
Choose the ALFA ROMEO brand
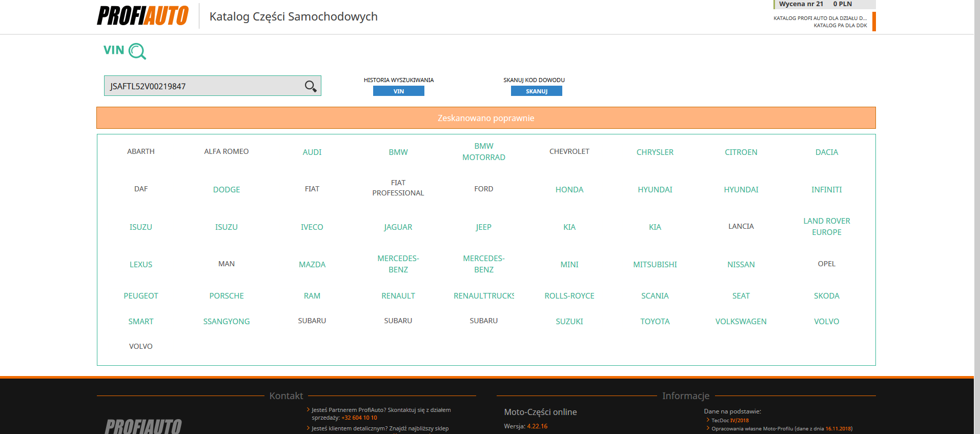(227, 151)
